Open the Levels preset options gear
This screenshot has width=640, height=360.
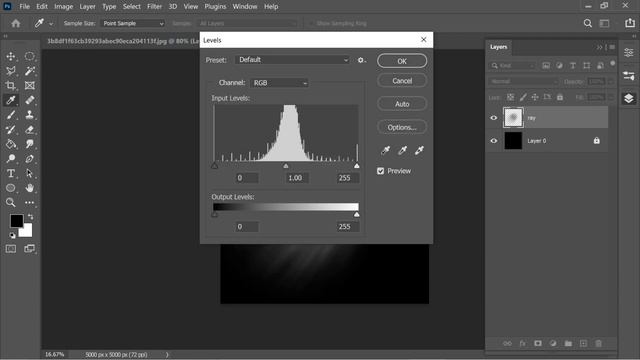[361, 60]
